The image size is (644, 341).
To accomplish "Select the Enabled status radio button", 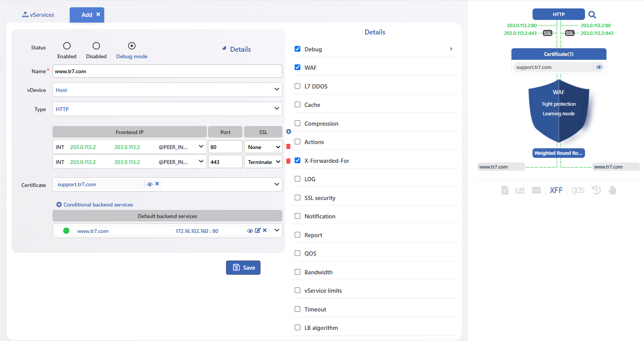I will coord(67,46).
